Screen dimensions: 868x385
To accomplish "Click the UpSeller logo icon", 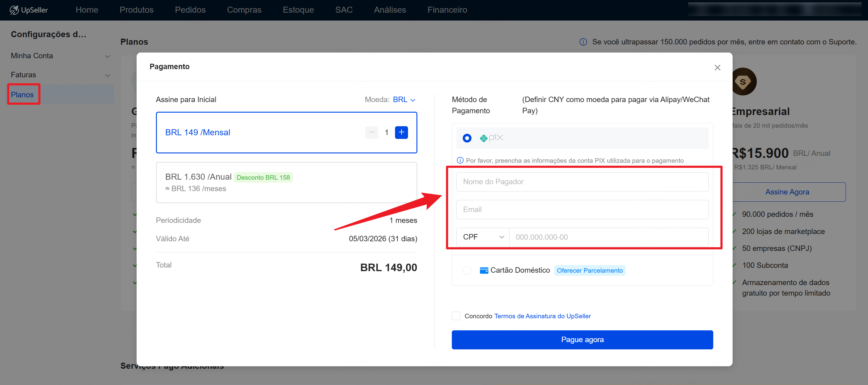I will pyautogui.click(x=14, y=10).
